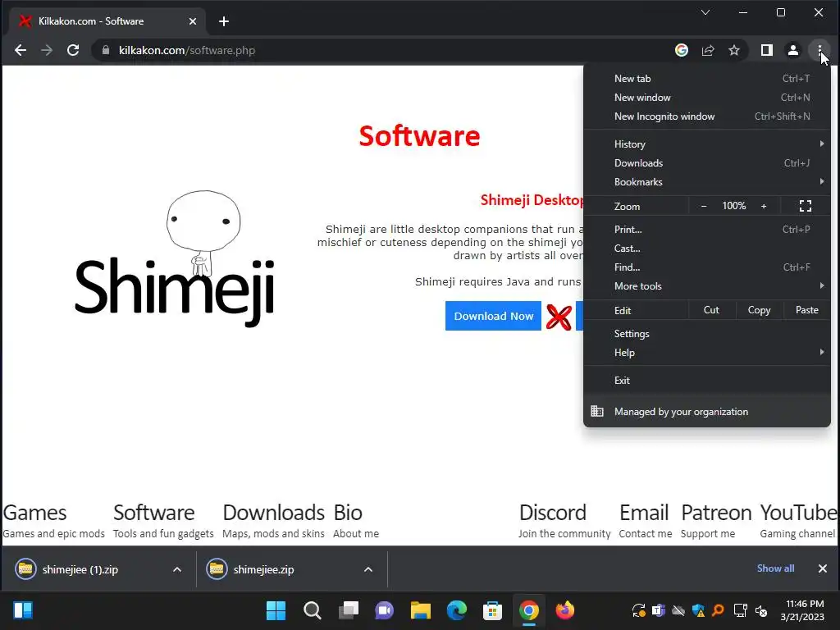Choose Exit in the menu
Viewport: 840px width, 630px height.
tap(707, 381)
